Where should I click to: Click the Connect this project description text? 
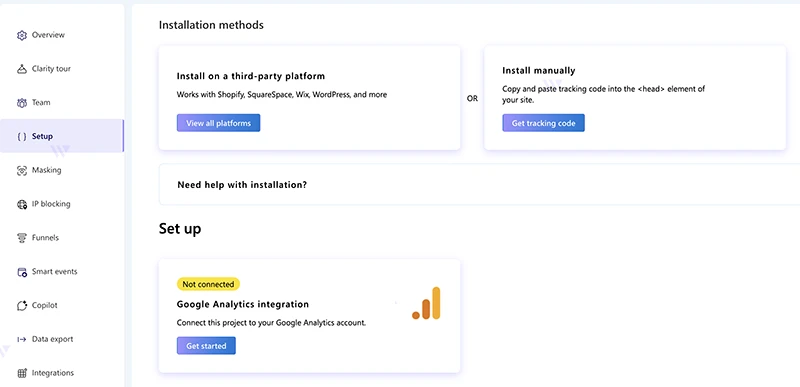pyautogui.click(x=271, y=323)
